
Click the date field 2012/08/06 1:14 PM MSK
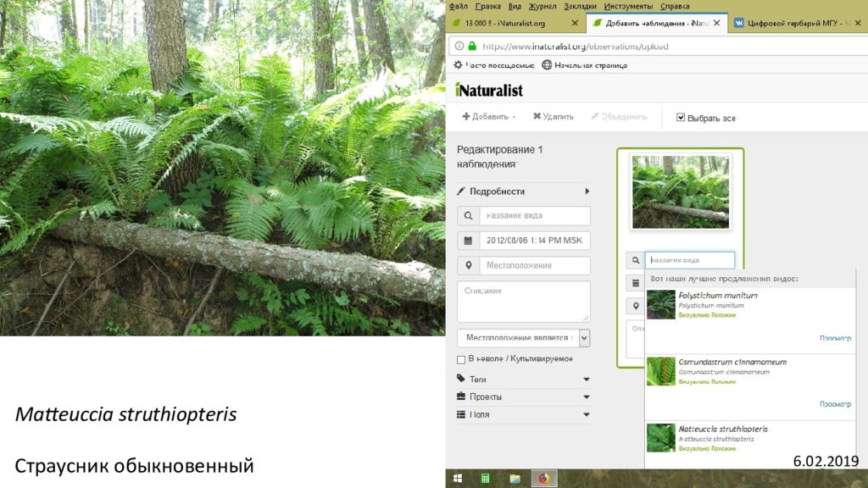pyautogui.click(x=535, y=240)
